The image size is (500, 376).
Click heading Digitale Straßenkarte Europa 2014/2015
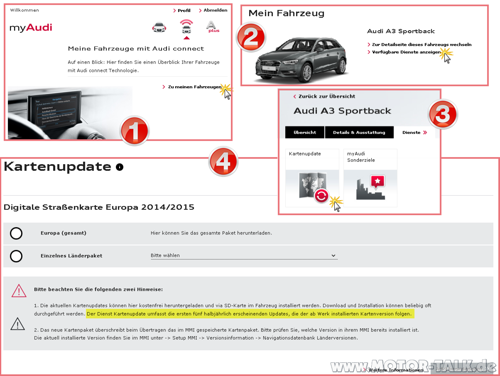coord(99,207)
